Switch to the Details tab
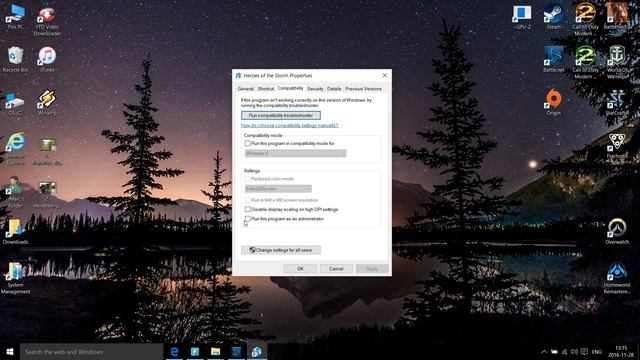The image size is (640, 360). [x=334, y=89]
